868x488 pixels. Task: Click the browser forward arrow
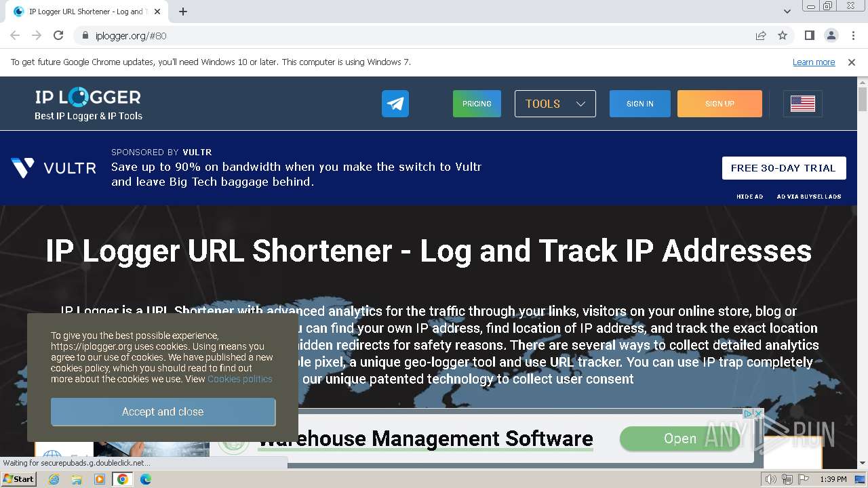(x=37, y=35)
